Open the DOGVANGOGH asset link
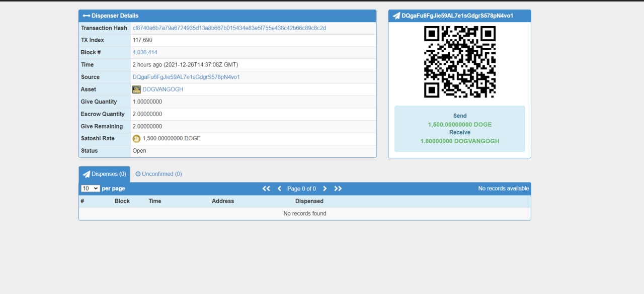This screenshot has height=294, width=644. coord(163,89)
